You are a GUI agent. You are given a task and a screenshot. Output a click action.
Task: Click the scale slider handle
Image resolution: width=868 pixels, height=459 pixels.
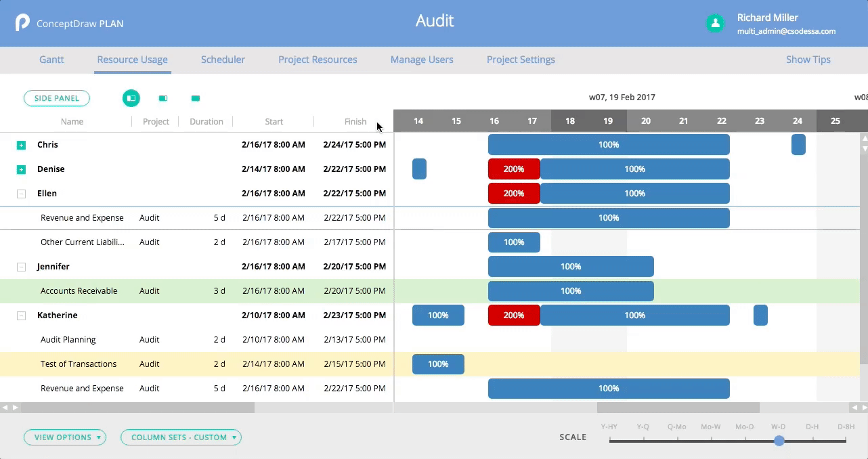tap(779, 441)
